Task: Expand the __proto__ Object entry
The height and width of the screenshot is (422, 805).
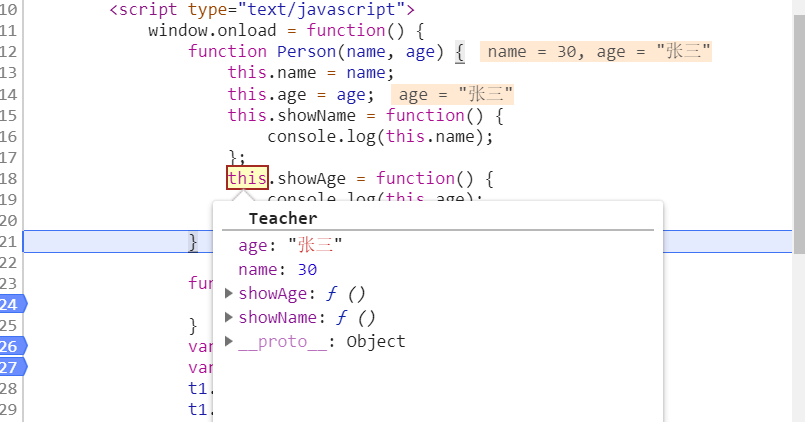Action: pos(230,341)
